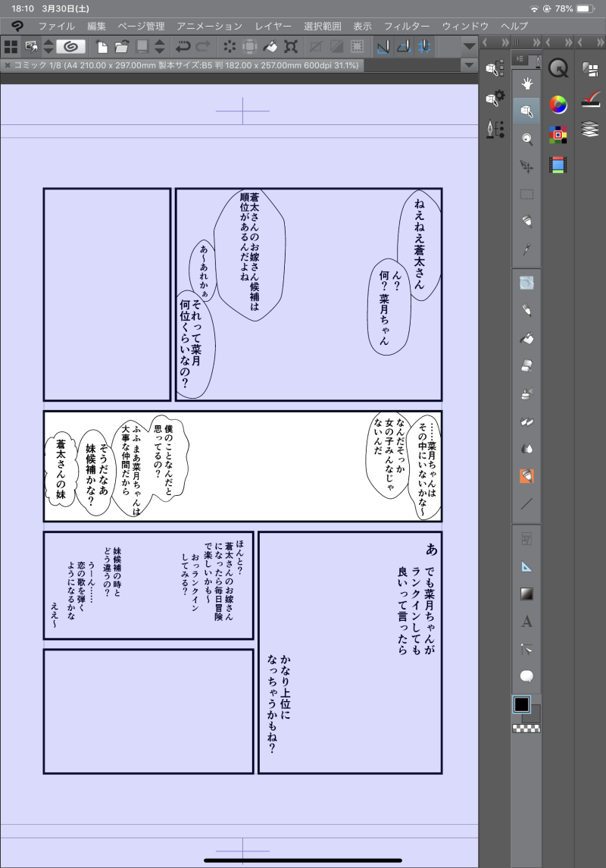
Task: Click the Open file folder icon
Action: 122,46
